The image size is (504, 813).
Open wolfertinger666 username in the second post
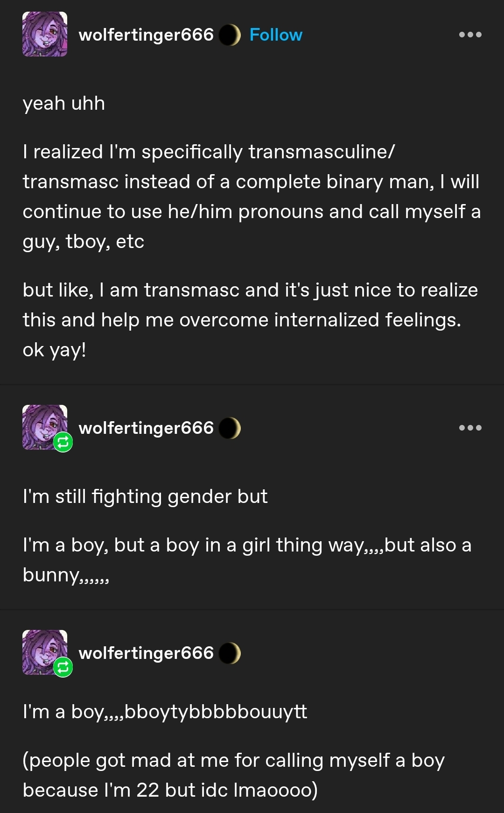(146, 428)
